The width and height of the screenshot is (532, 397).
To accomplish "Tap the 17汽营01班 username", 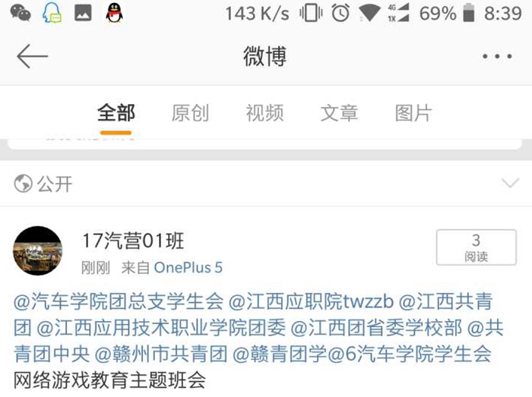I will click(133, 241).
